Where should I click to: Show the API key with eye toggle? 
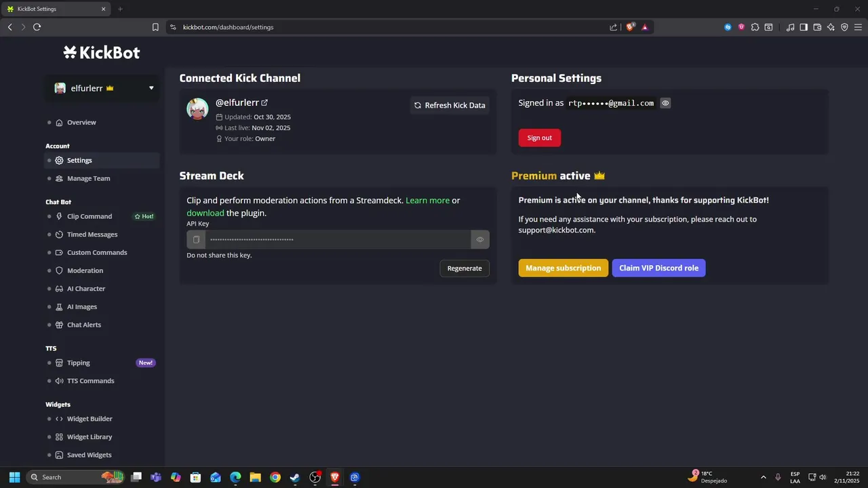pos(480,239)
